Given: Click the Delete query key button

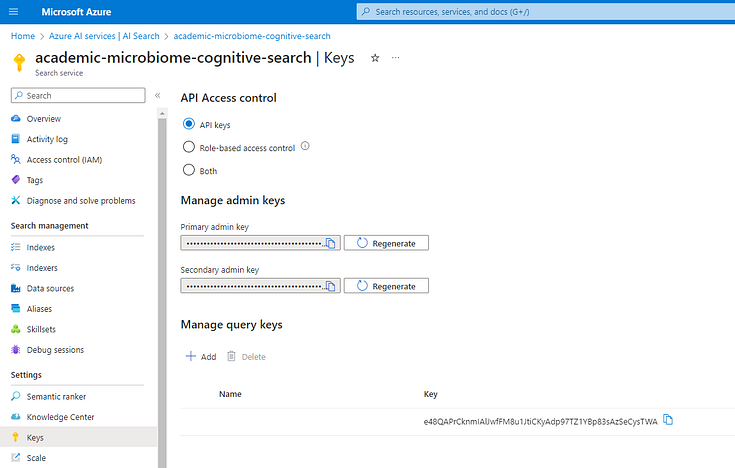Looking at the screenshot, I should [x=246, y=356].
